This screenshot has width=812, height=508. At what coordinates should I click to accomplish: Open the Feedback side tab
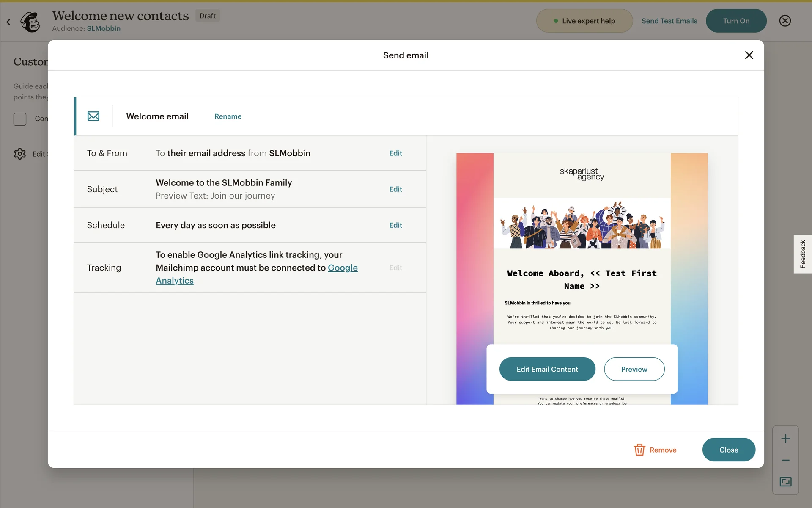802,254
